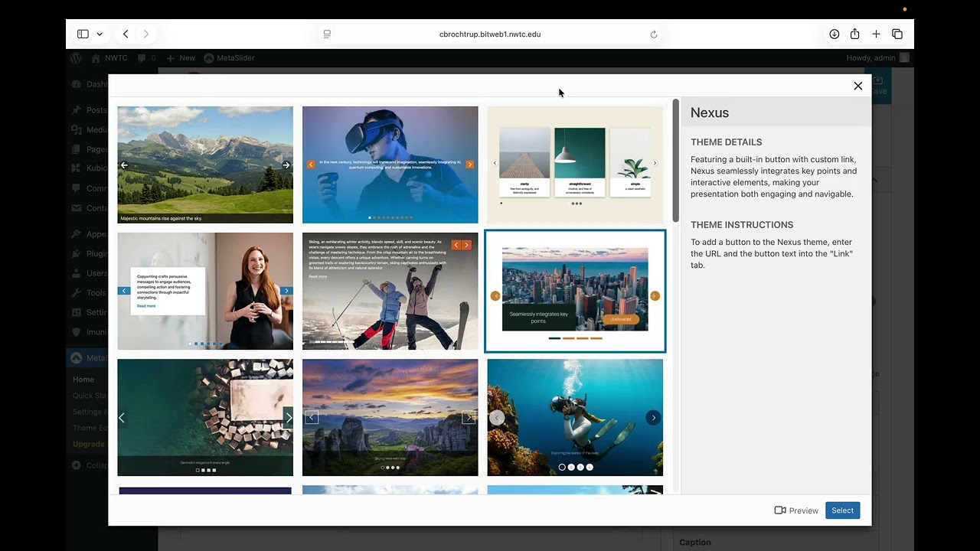Show Safari downloads
980x551 pixels.
tap(835, 34)
